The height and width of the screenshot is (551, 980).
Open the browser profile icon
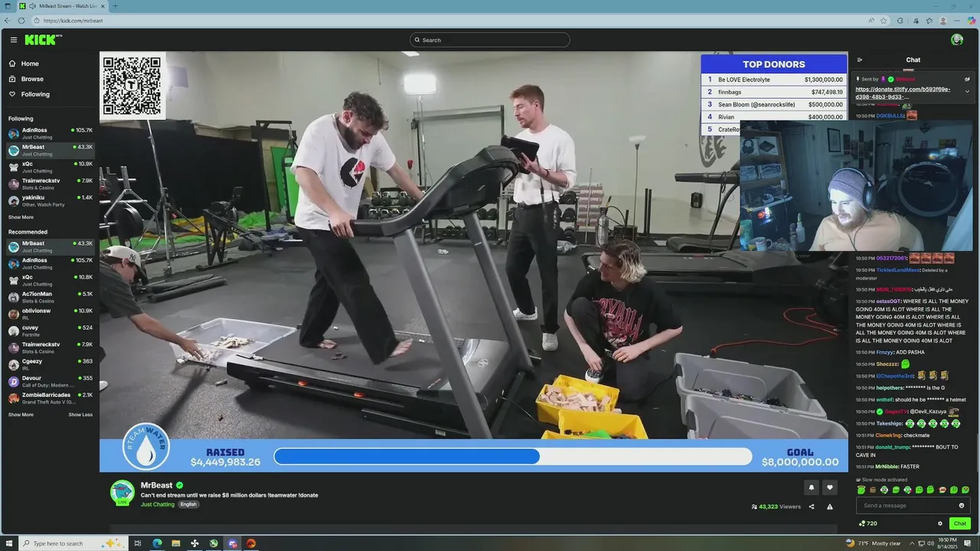(943, 21)
